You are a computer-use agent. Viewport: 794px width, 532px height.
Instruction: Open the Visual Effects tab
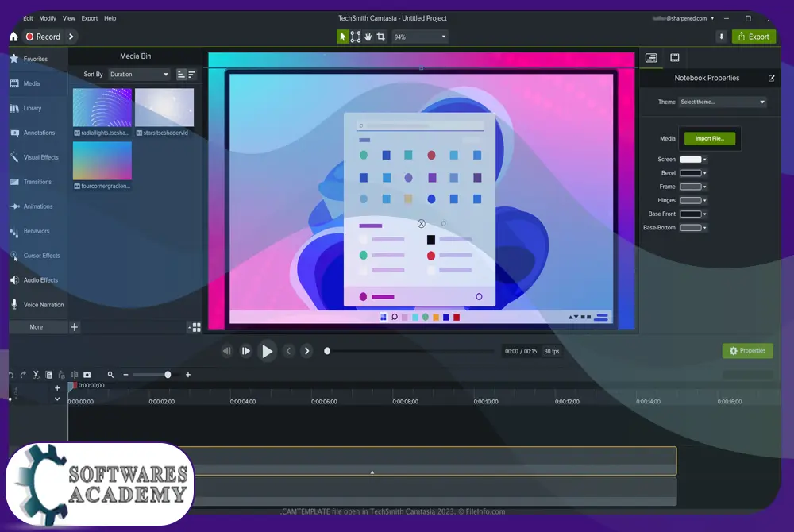click(38, 157)
